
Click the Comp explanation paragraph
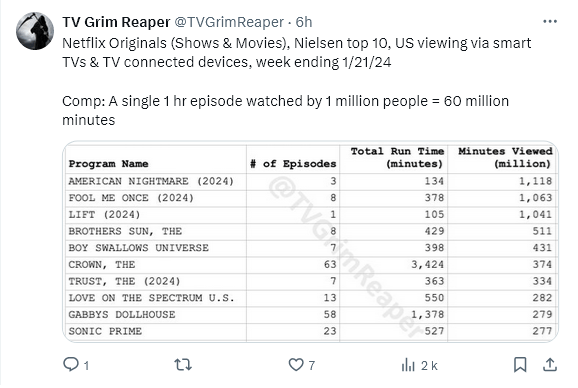point(285,111)
